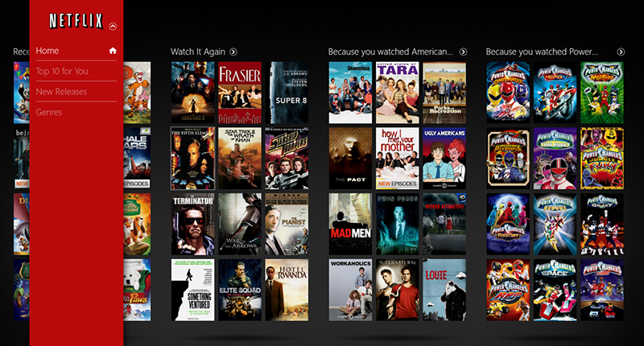
Task: Open Power Rangers Lightspeed Rescue poster
Action: point(555,224)
